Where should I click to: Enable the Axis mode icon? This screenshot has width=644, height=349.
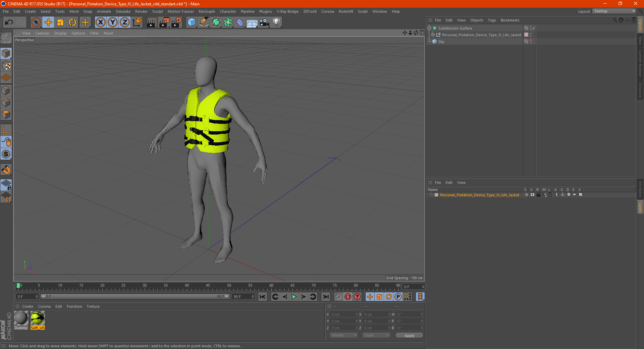pyautogui.click(x=6, y=130)
